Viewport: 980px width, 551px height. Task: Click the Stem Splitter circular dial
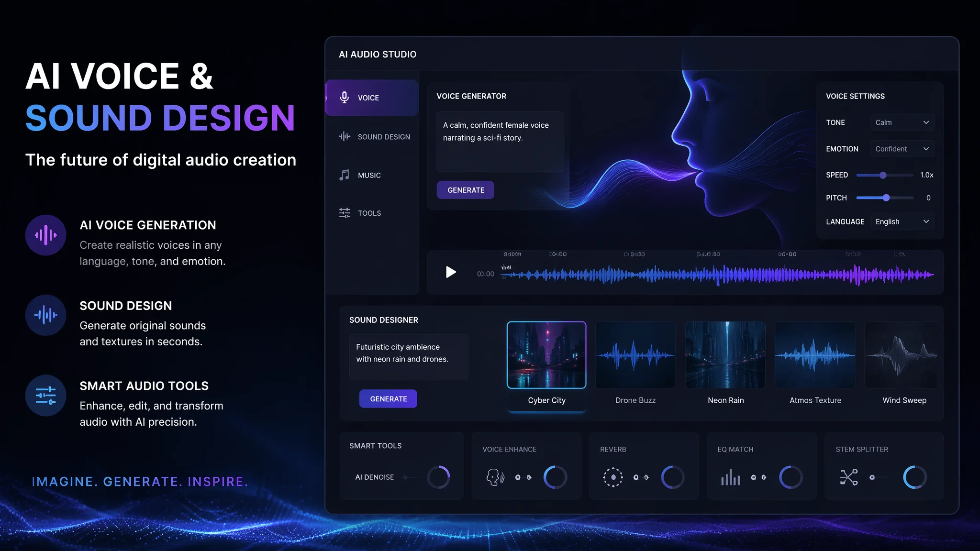pyautogui.click(x=914, y=477)
